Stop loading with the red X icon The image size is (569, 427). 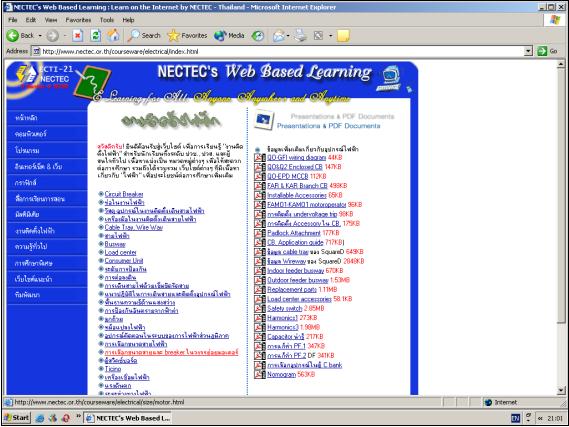pyautogui.click(x=77, y=36)
